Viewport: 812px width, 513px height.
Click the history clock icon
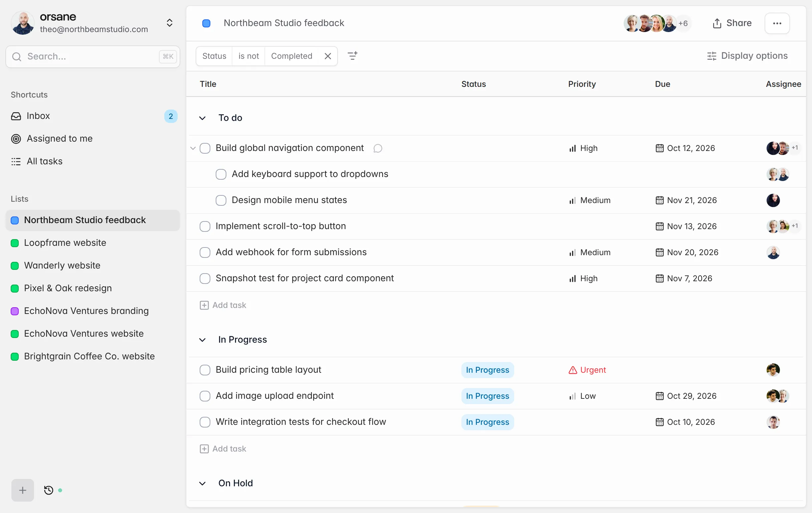pos(48,490)
